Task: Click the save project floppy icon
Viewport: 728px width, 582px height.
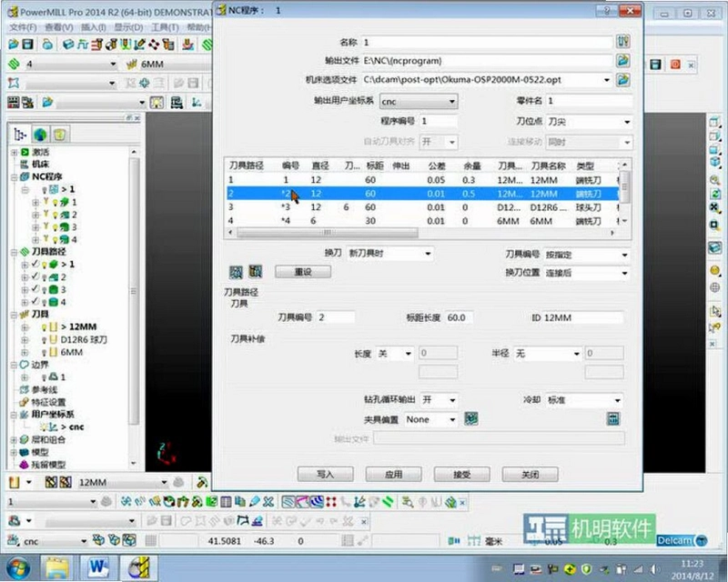Action: click(28, 44)
